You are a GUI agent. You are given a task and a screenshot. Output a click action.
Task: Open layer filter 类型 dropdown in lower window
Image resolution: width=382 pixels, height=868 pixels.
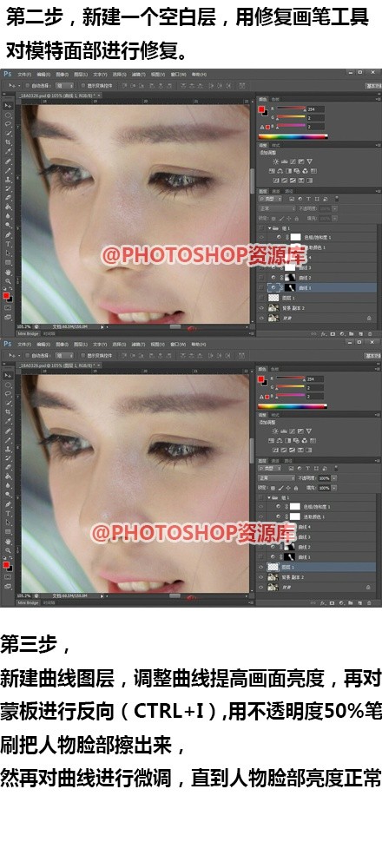270,469
